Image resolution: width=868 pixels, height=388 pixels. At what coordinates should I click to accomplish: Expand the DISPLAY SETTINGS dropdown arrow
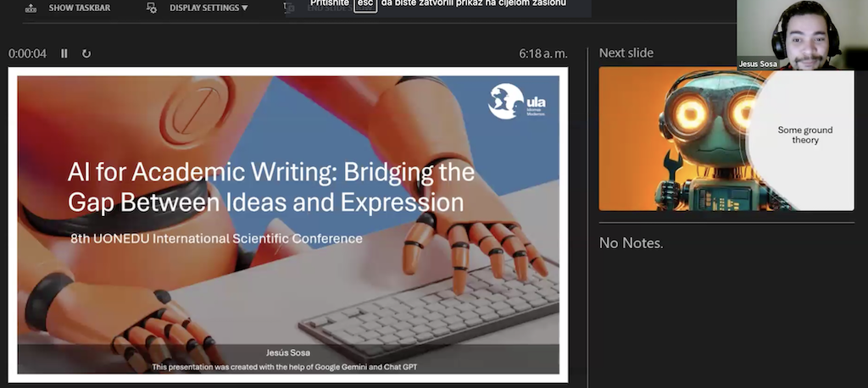point(245,8)
